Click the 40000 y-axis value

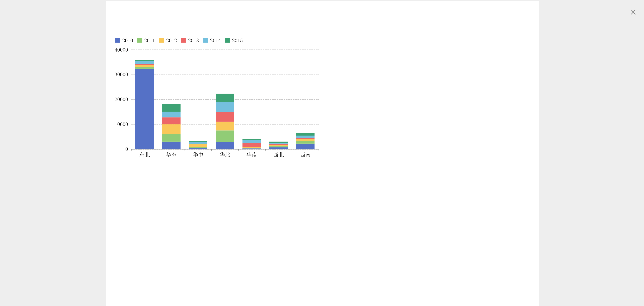121,50
